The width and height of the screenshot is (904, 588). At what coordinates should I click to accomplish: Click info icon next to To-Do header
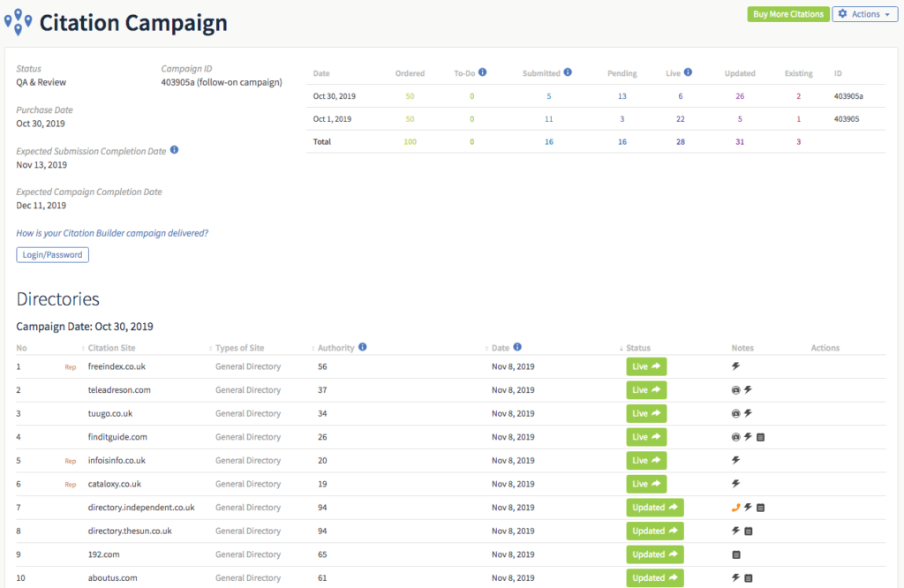click(x=483, y=72)
